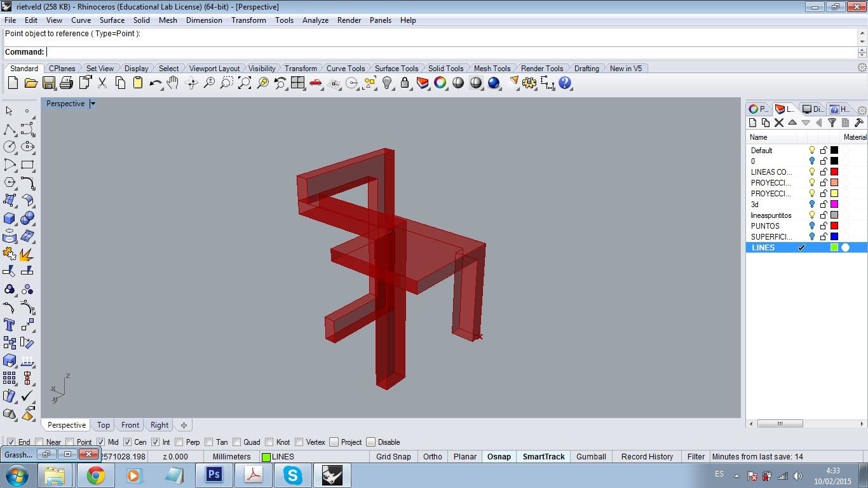Select the Cut scissors icon
The width and height of the screenshot is (868, 488).
point(102,83)
